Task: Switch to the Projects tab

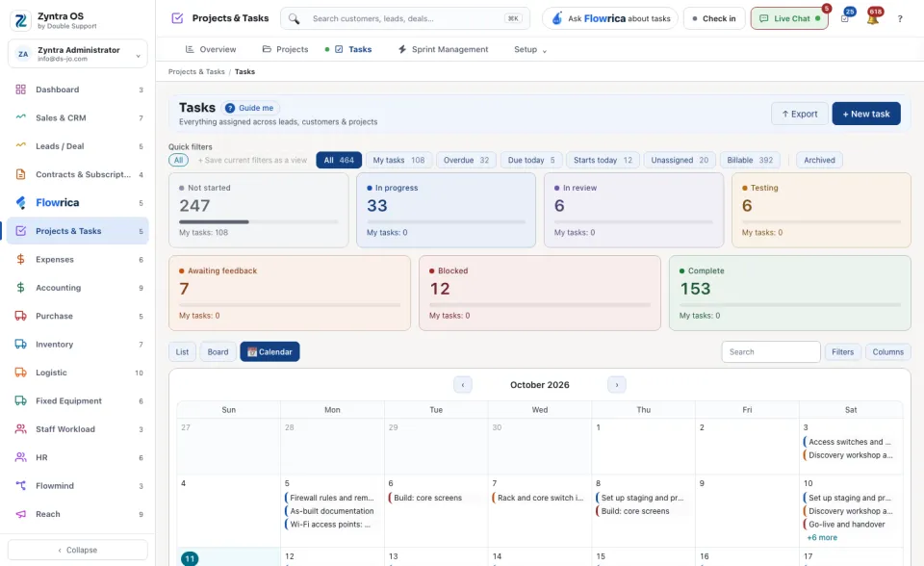Action: (x=285, y=49)
